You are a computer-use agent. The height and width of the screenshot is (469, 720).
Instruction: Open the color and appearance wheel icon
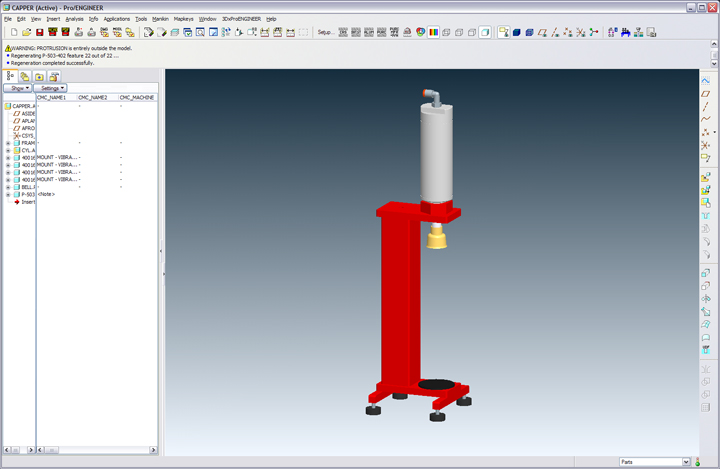(x=420, y=32)
